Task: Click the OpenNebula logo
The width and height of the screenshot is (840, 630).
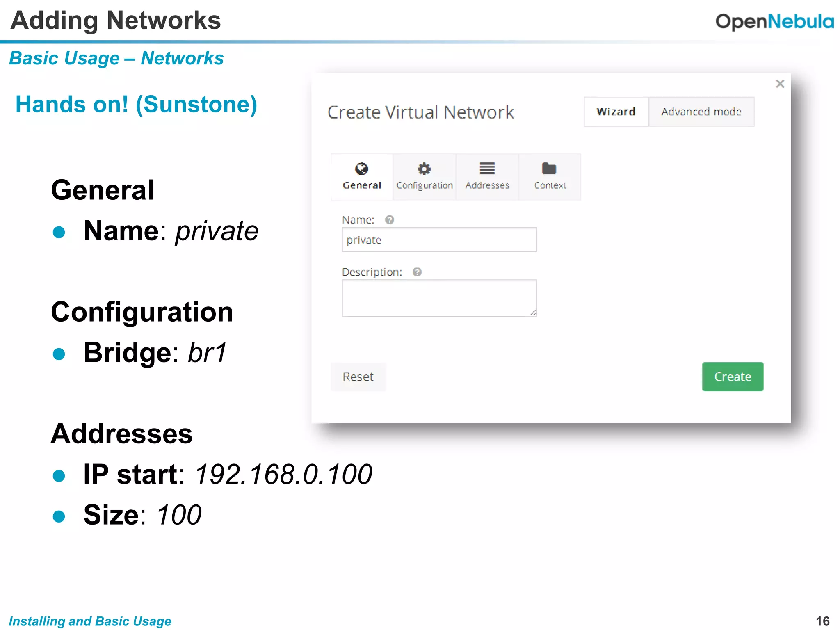Action: [774, 21]
